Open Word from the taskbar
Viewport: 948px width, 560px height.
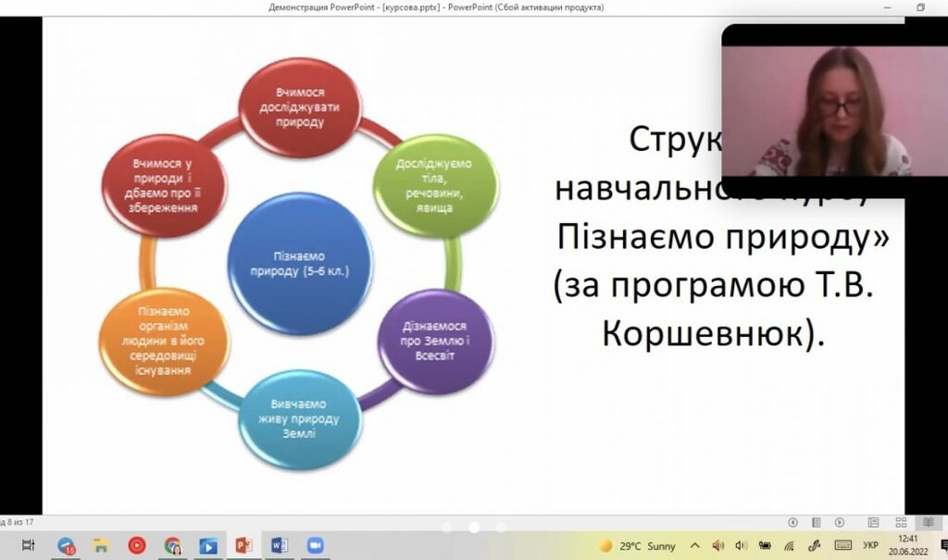point(279,545)
